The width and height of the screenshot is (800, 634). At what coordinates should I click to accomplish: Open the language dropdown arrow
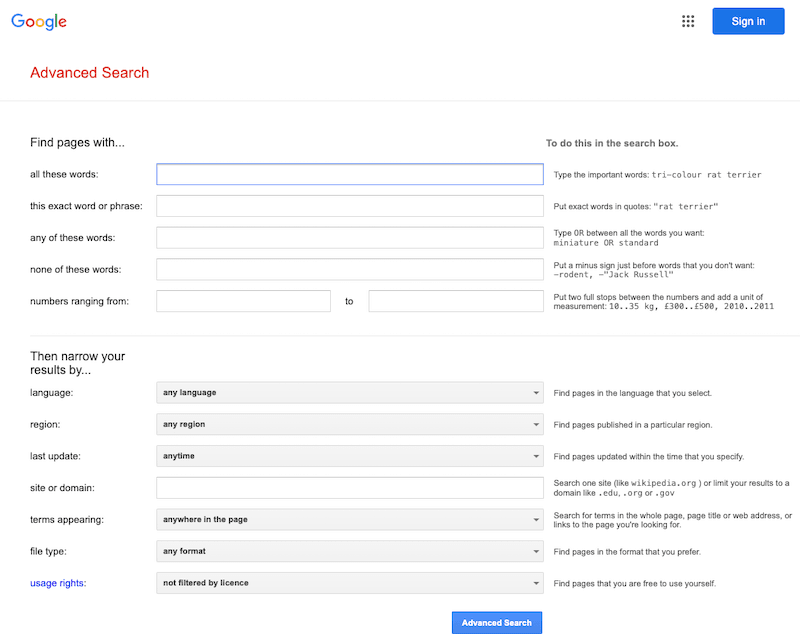click(x=535, y=392)
